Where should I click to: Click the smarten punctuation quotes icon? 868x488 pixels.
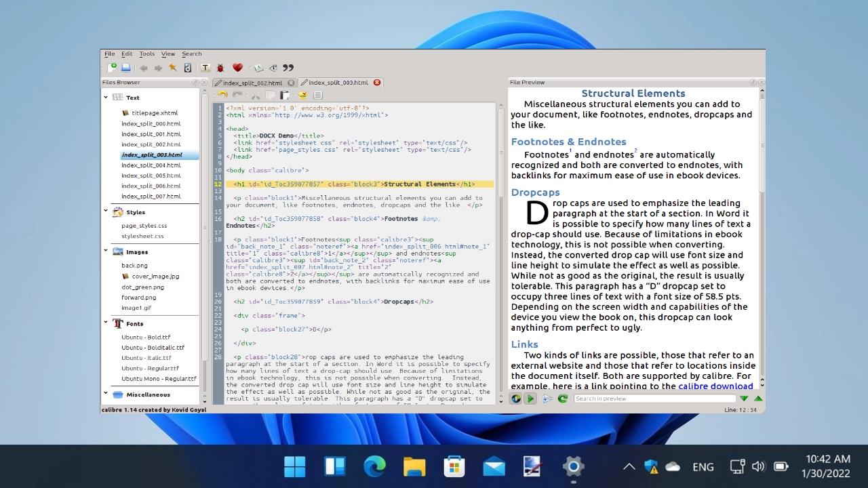coord(288,68)
